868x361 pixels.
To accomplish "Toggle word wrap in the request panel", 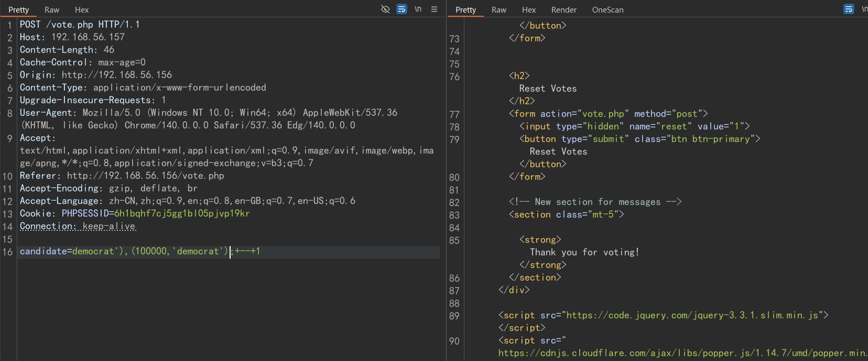I will coord(402,9).
